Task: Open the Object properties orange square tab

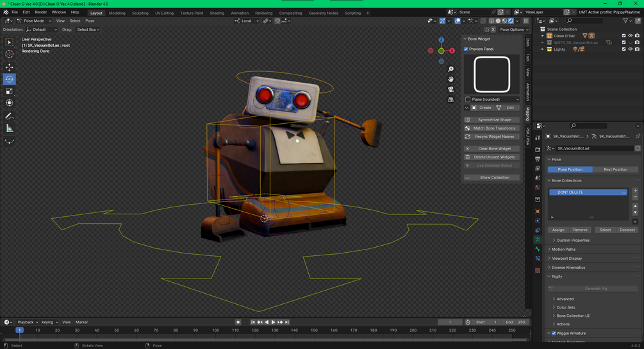Action: pyautogui.click(x=538, y=211)
